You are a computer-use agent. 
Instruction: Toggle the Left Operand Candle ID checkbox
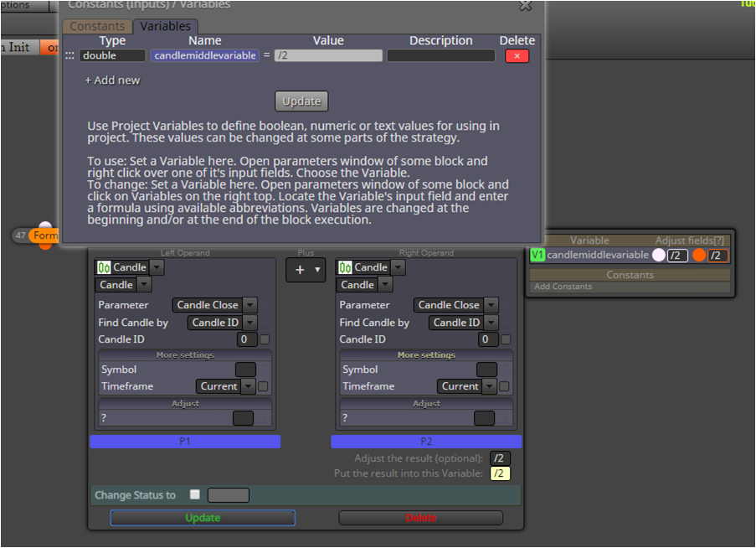265,339
